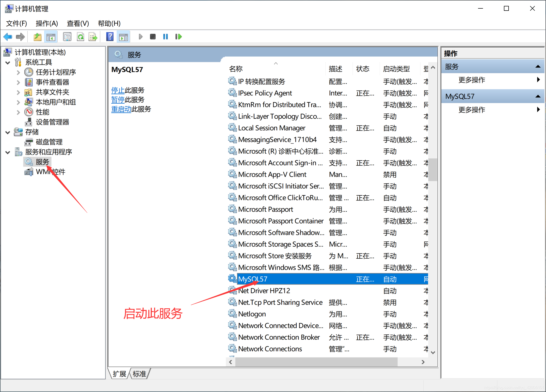Click the Services panel icon in sidebar
This screenshot has height=392, width=546.
28,161
